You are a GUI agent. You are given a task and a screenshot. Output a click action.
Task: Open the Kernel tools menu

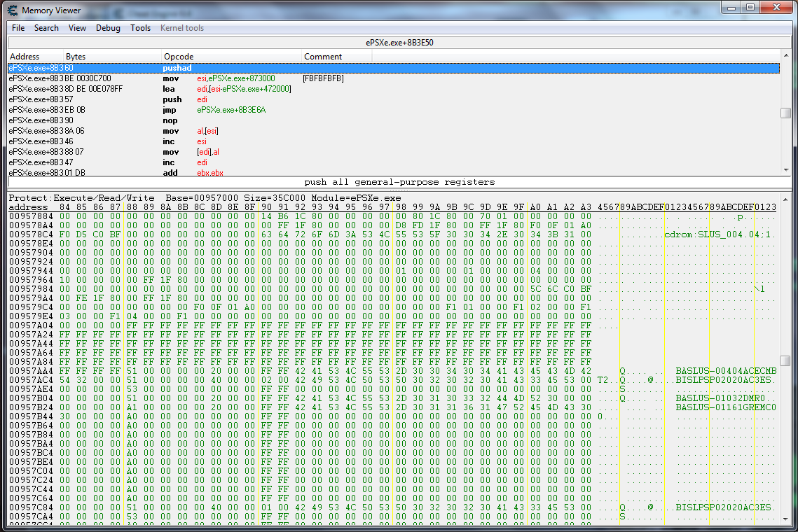point(182,28)
